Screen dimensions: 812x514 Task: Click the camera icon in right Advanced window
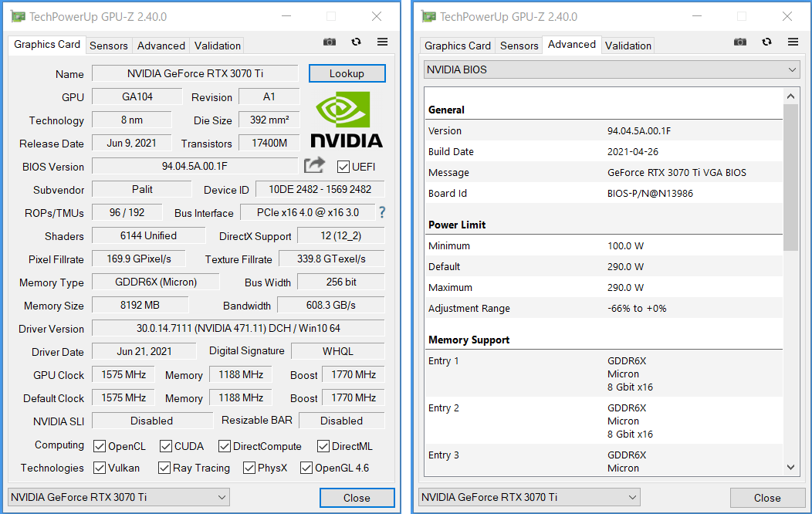pos(740,42)
